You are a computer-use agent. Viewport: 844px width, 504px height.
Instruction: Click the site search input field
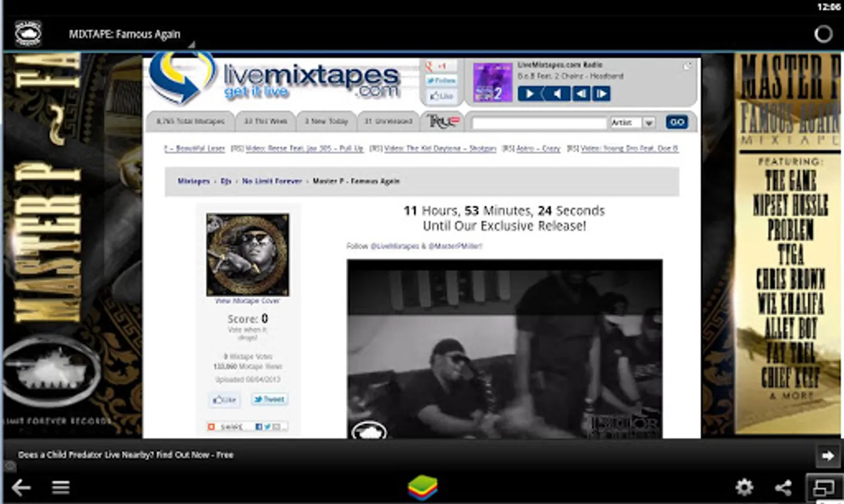pos(539,123)
